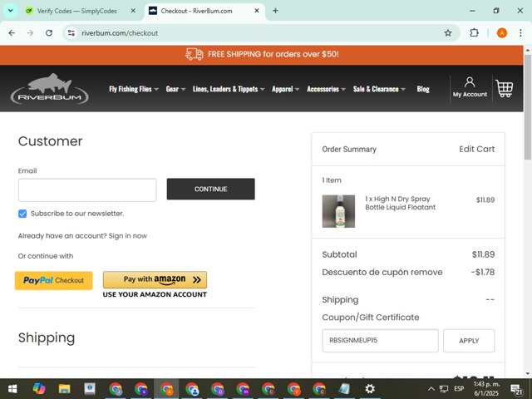Click the browser forward arrow
The height and width of the screenshot is (399, 532).
pyautogui.click(x=30, y=33)
